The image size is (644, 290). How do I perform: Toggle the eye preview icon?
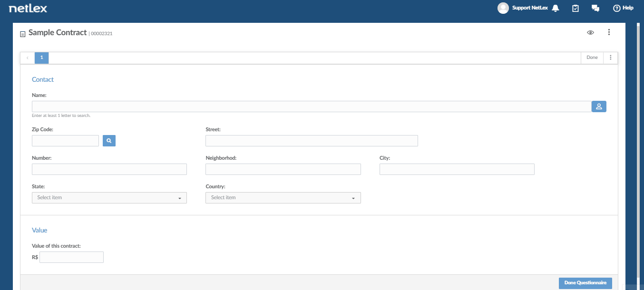[590, 32]
